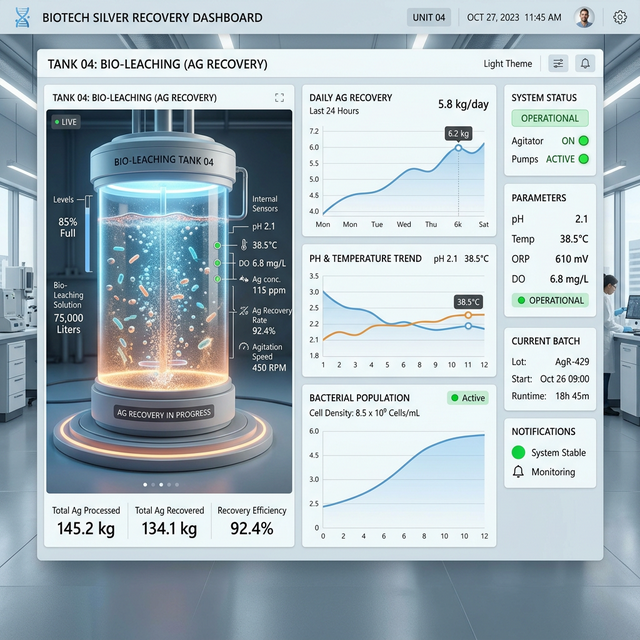
Task: Toggle the Pumps ACTIVE indicator
Action: click(x=583, y=159)
